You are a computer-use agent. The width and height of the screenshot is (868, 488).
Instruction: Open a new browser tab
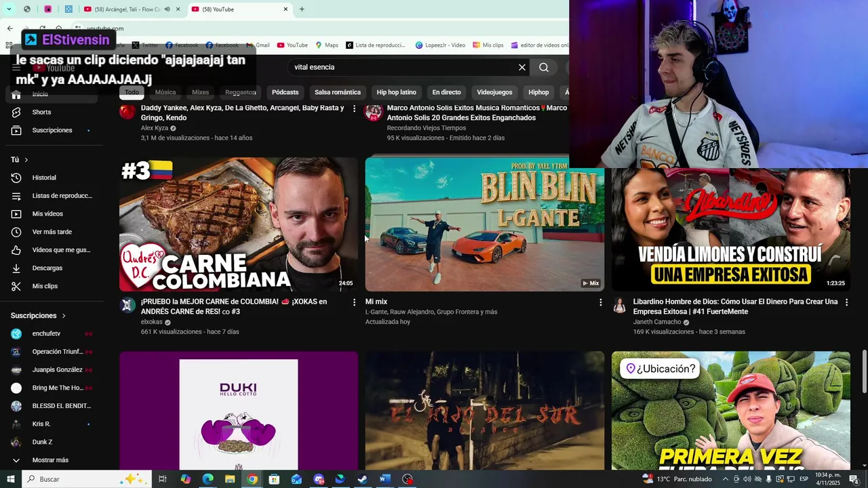click(x=302, y=9)
